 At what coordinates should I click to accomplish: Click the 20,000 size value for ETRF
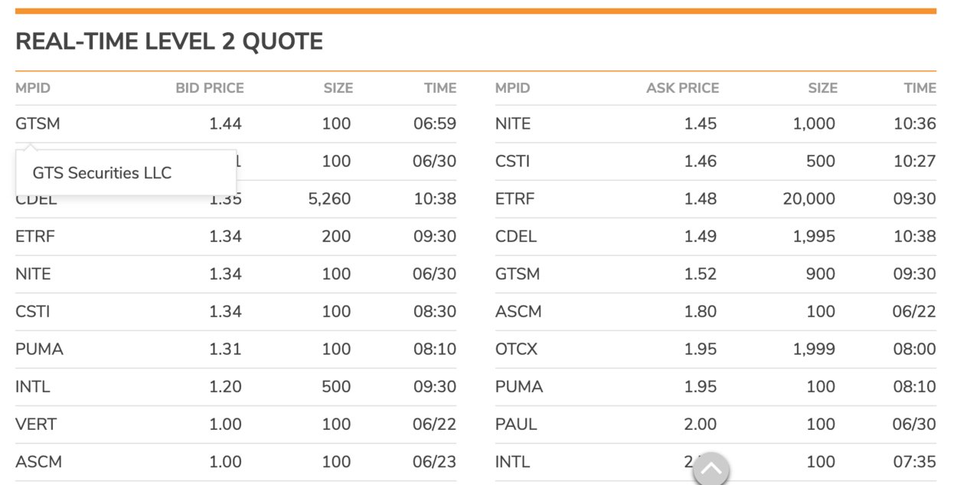(x=808, y=198)
